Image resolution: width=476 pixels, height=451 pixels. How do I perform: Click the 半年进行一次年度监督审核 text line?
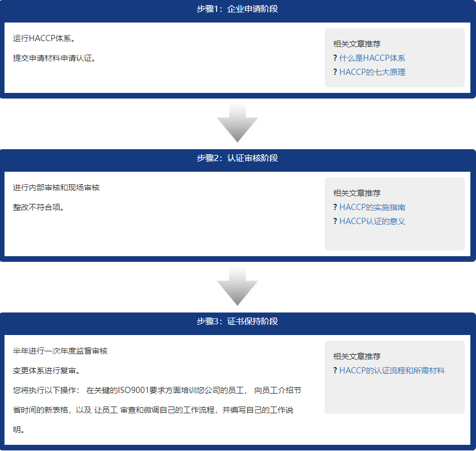60,351
